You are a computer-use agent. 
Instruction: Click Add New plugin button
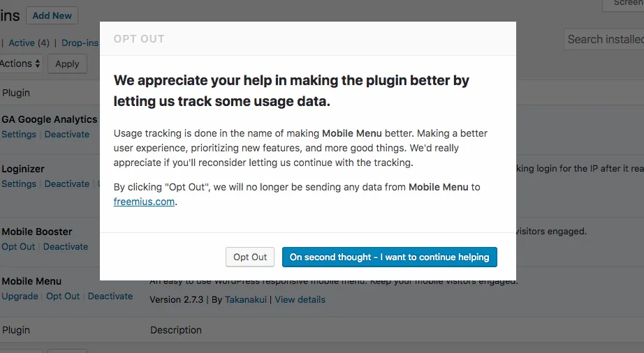click(52, 15)
